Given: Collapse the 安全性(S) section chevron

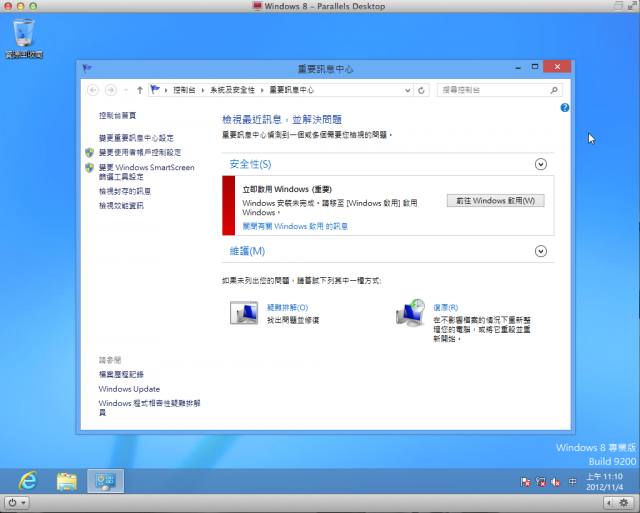Looking at the screenshot, I should point(541,164).
